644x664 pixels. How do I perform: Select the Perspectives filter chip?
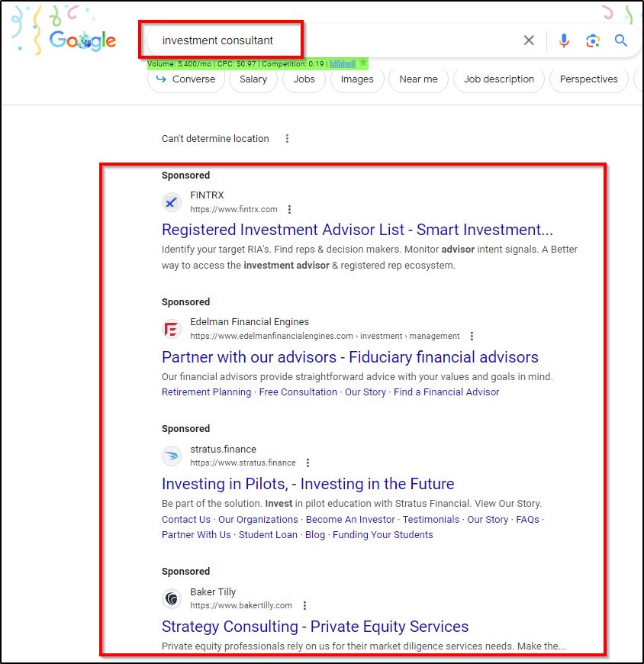tap(588, 79)
